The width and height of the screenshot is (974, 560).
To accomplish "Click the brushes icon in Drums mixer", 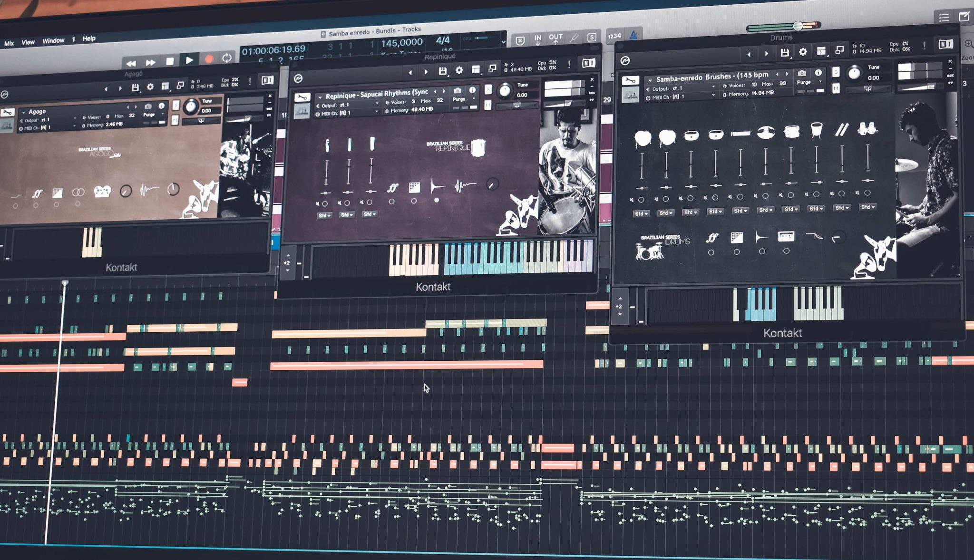I will (x=841, y=129).
